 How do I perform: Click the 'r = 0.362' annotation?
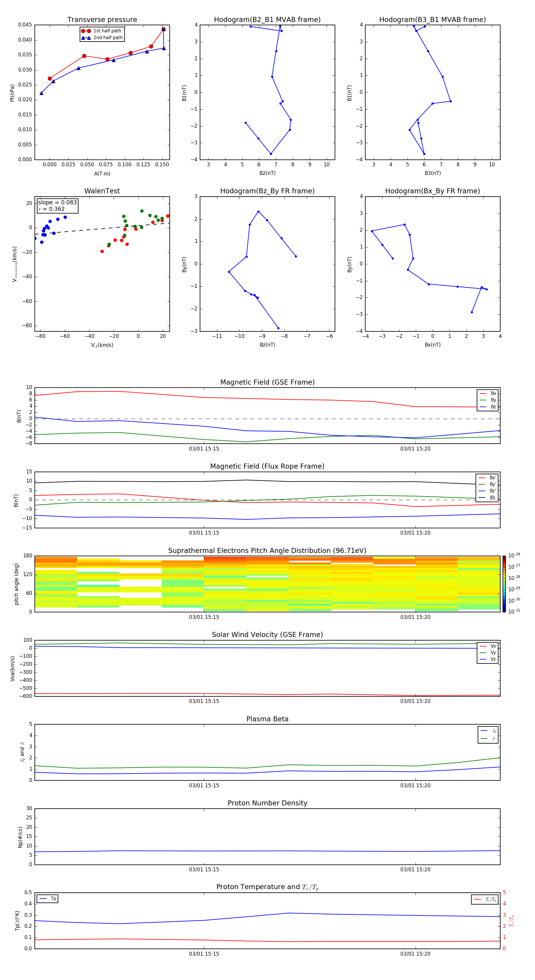tap(51, 209)
